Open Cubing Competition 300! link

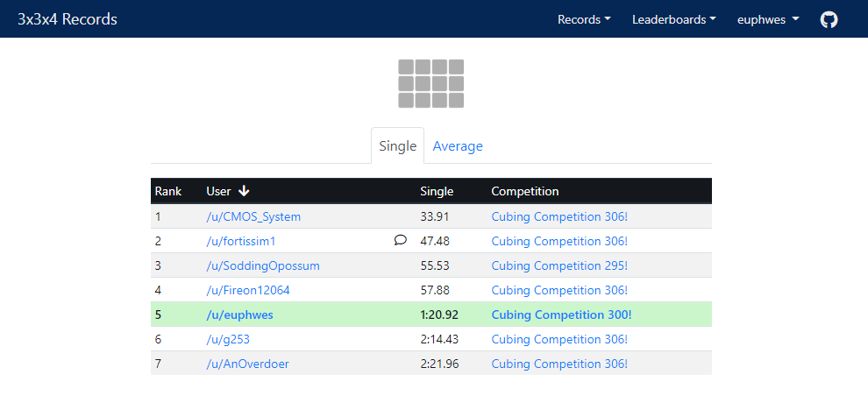tap(561, 315)
